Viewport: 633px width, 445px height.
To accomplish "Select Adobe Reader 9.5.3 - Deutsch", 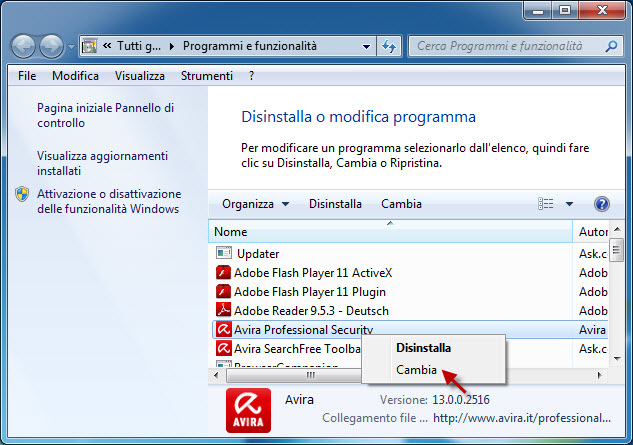I will pyautogui.click(x=409, y=311).
